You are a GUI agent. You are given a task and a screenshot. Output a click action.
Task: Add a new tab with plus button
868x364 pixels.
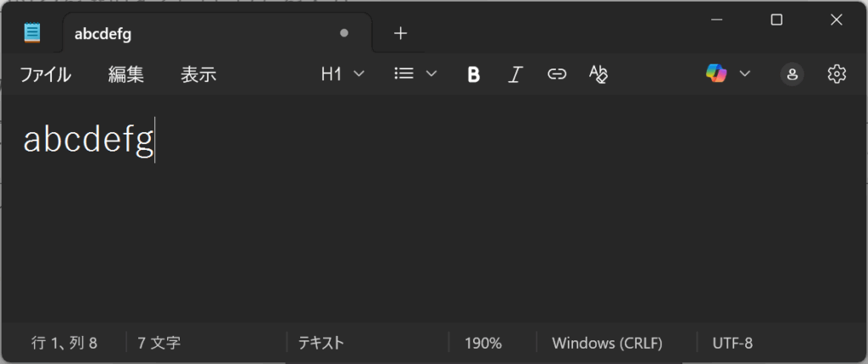click(401, 33)
